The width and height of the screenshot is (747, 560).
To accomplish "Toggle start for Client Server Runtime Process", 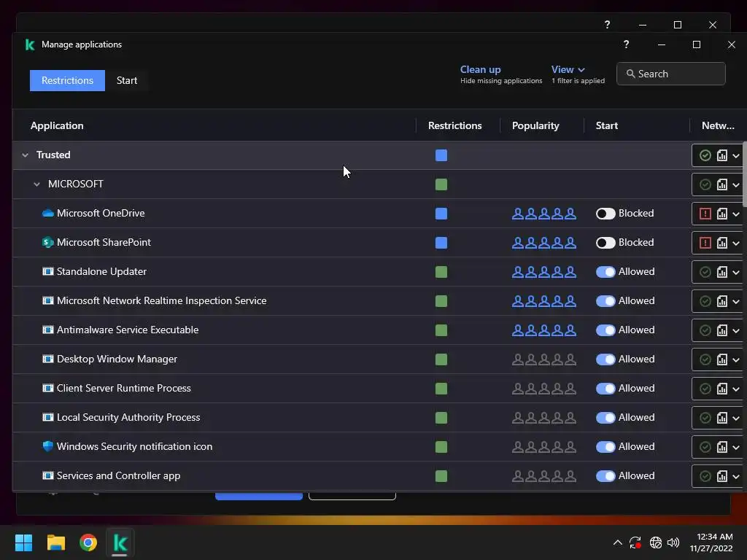I will [605, 389].
